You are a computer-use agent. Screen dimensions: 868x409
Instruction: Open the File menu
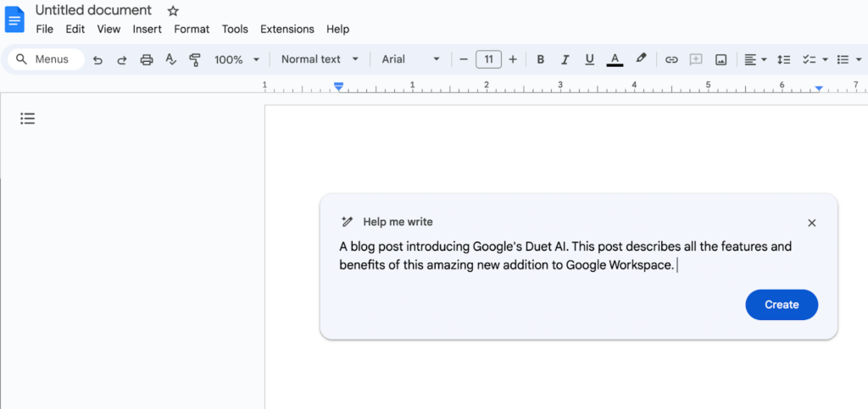[x=44, y=30]
